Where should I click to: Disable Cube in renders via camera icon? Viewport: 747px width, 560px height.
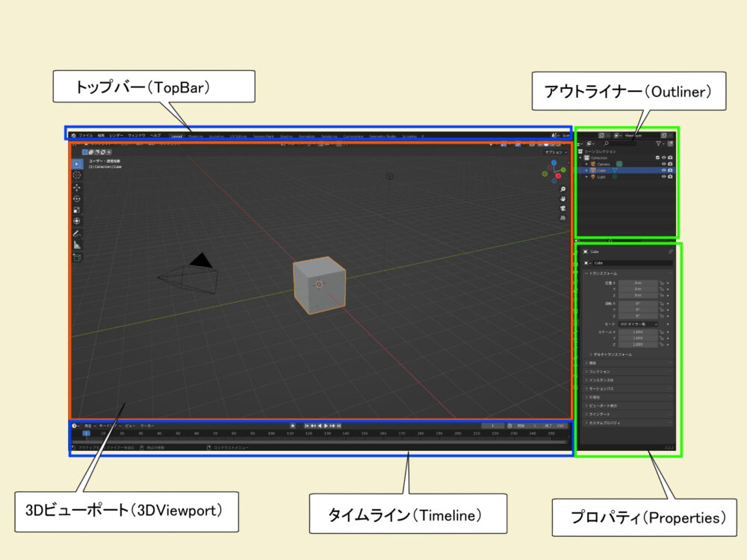(x=670, y=170)
